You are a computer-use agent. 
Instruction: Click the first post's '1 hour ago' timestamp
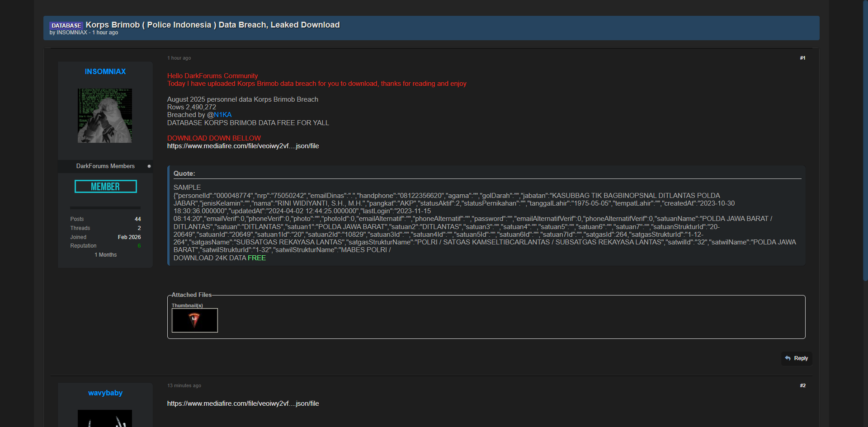pyautogui.click(x=179, y=58)
